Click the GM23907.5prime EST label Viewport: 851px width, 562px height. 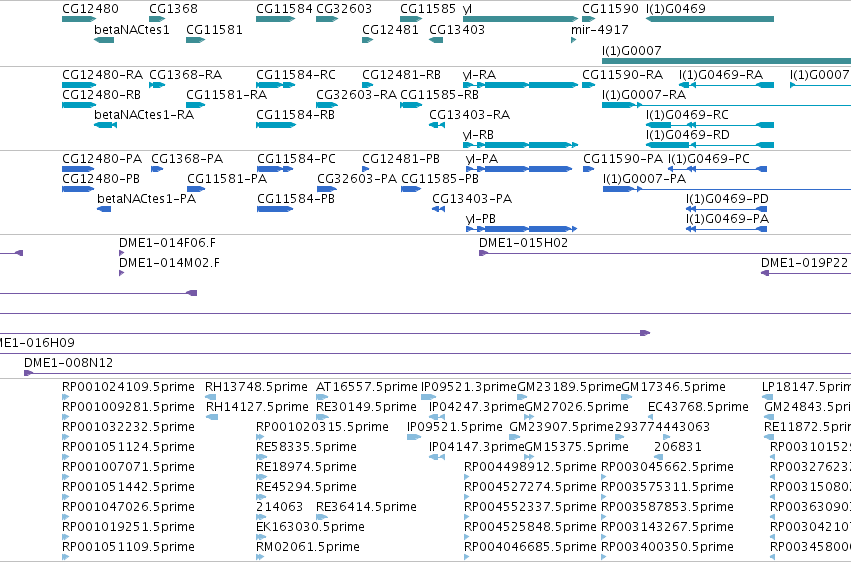tap(561, 427)
